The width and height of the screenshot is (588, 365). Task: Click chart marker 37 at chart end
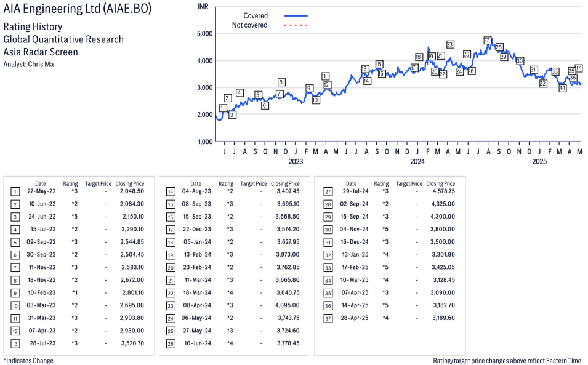click(578, 68)
